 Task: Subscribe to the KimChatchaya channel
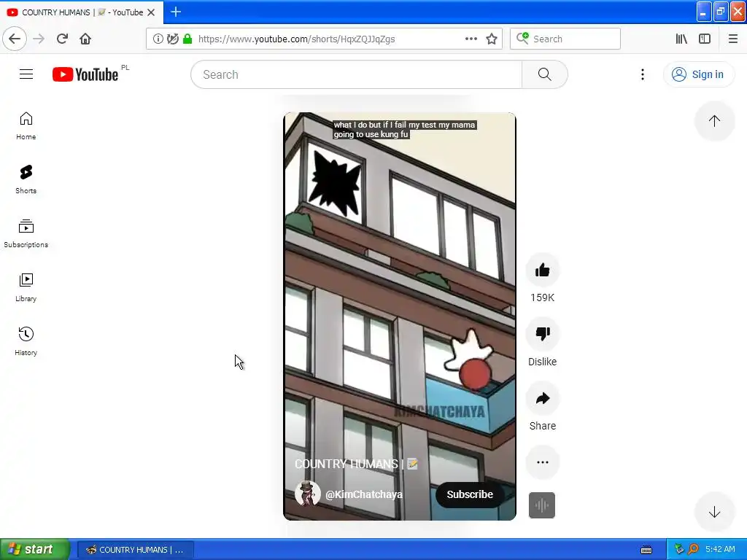[469, 494]
